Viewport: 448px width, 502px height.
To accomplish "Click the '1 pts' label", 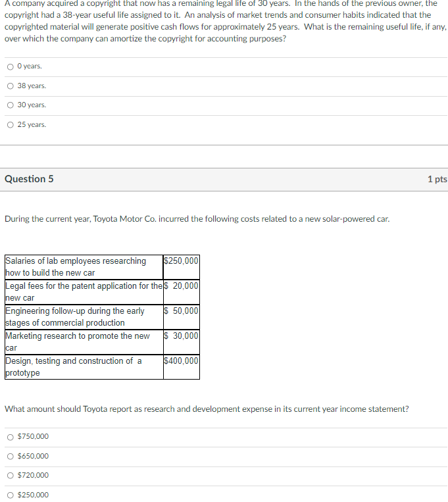I will pyautogui.click(x=437, y=179).
